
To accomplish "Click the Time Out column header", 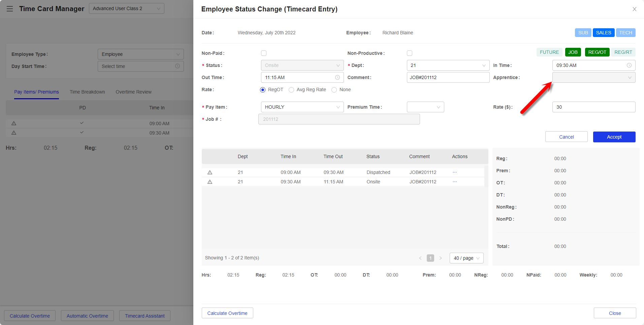I will click(x=333, y=156).
